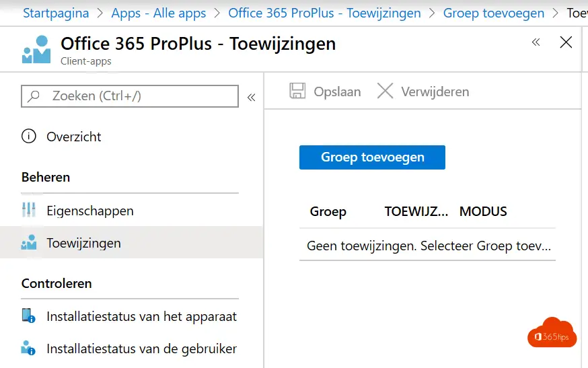Go to Apps - Alle apps breadcrumb

pos(159,13)
